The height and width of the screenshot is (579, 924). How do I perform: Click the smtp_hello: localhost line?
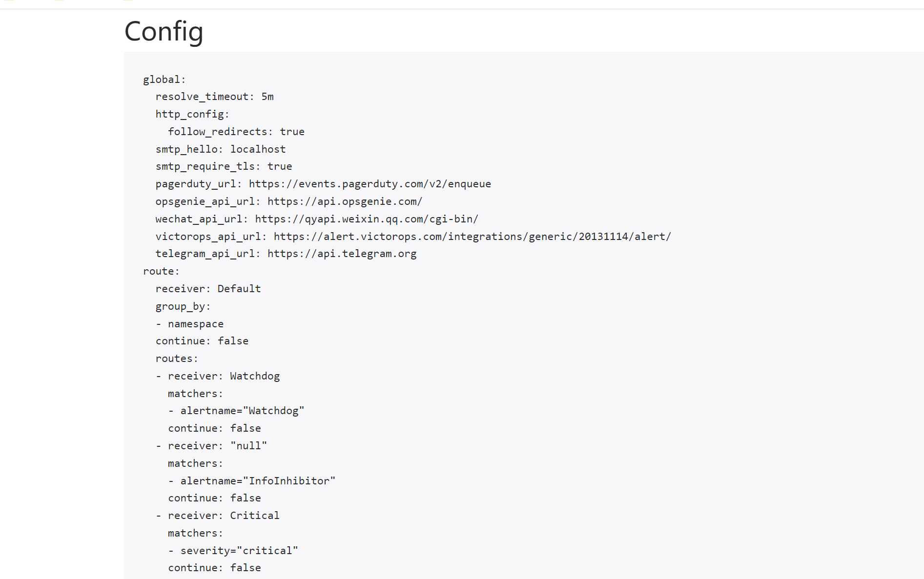click(221, 149)
